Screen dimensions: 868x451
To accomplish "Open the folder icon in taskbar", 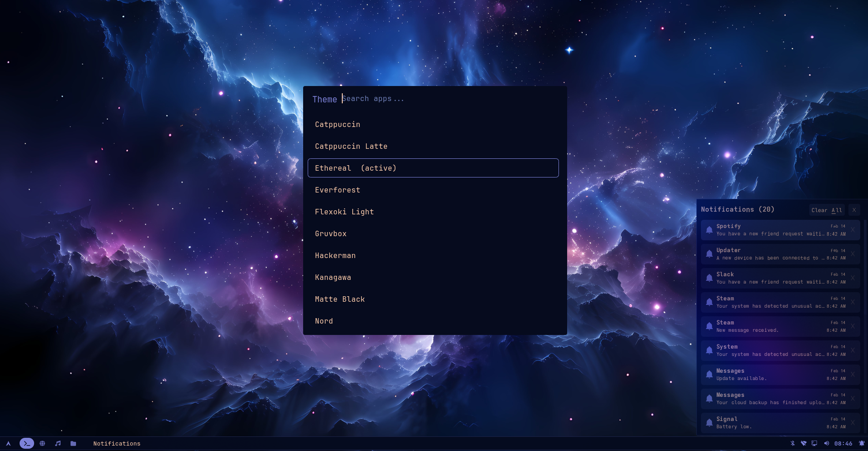I will pos(73,443).
